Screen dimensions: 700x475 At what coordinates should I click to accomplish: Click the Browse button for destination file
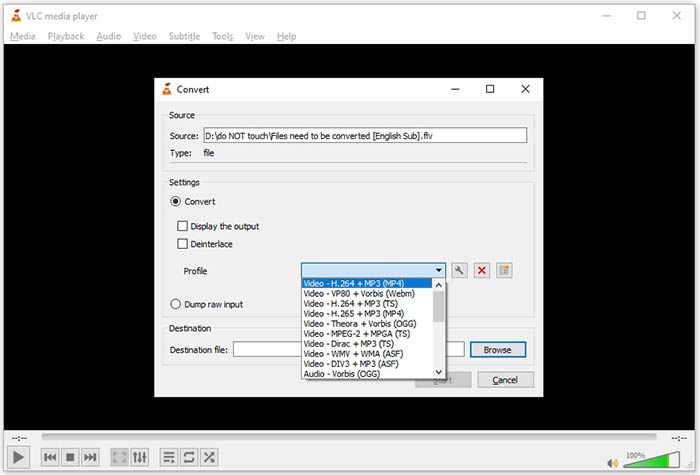tap(497, 350)
